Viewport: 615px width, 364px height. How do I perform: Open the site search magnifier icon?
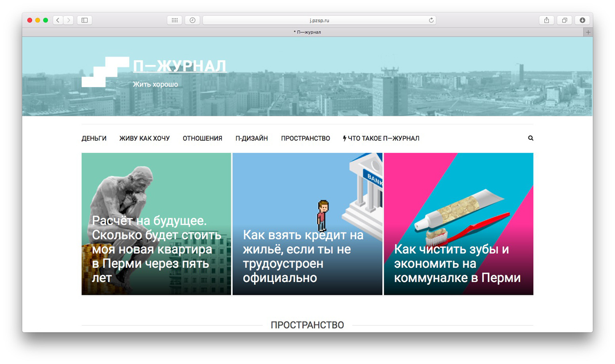click(530, 138)
